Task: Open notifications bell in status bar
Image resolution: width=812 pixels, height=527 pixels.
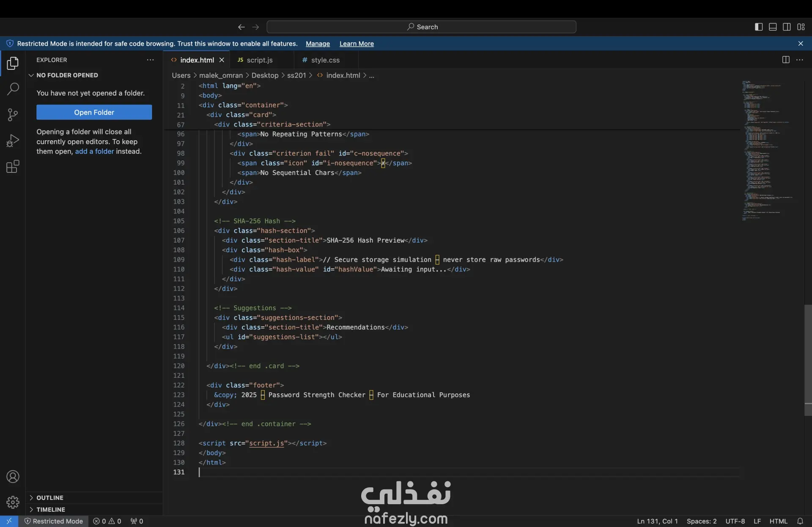Action: coord(800,521)
